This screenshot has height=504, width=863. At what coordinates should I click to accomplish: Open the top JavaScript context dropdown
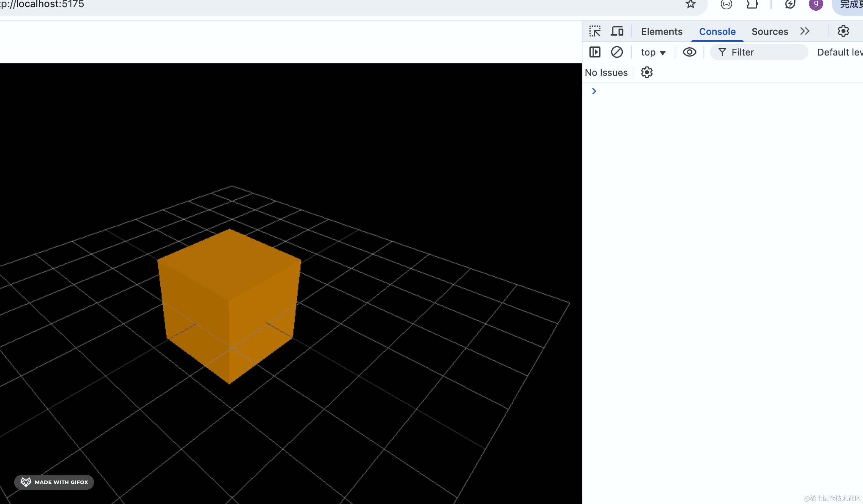click(x=653, y=52)
